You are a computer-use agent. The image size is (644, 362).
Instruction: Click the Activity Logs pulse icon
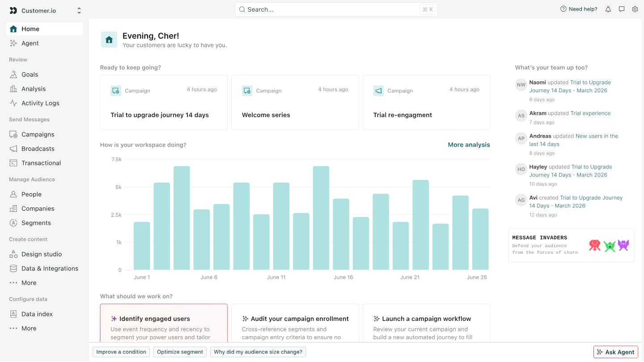click(x=13, y=103)
